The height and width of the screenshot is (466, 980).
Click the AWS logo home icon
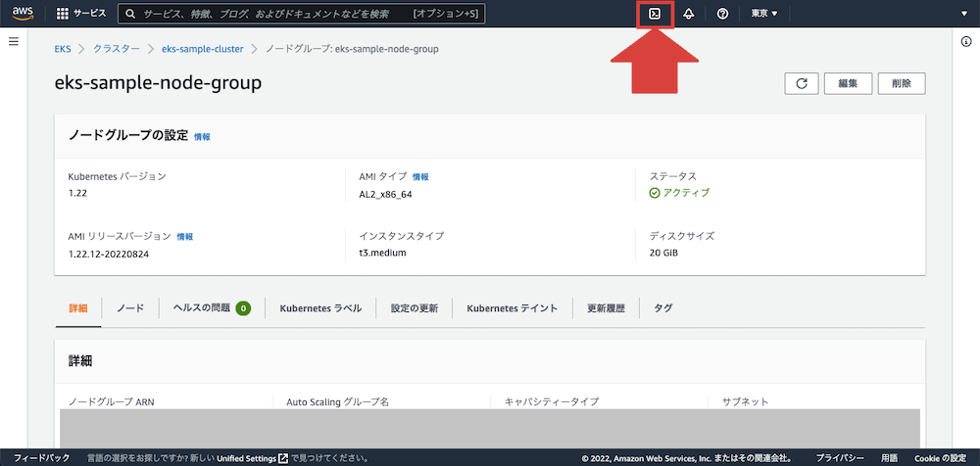point(23,14)
